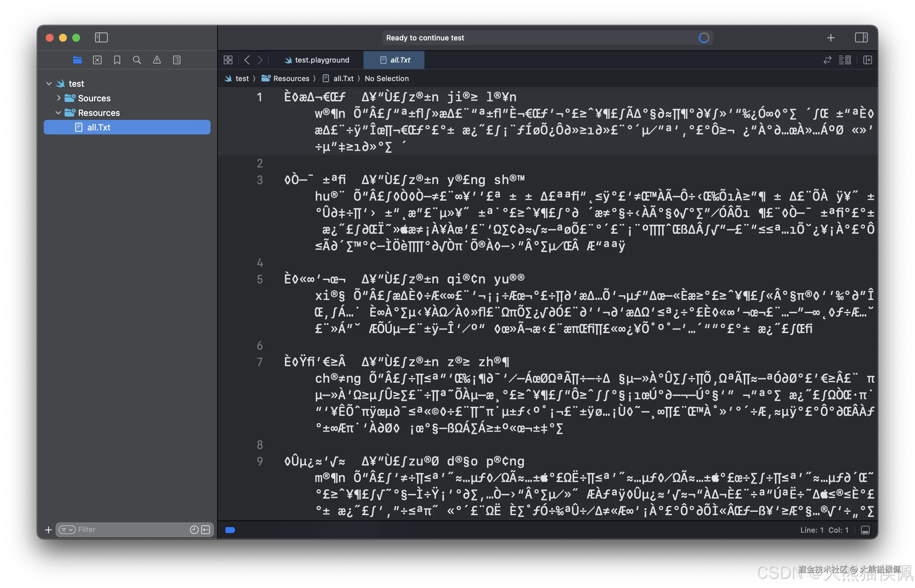Viewport: 915px width, 588px height.
Task: Open the bookmark navigator icon
Action: [117, 60]
